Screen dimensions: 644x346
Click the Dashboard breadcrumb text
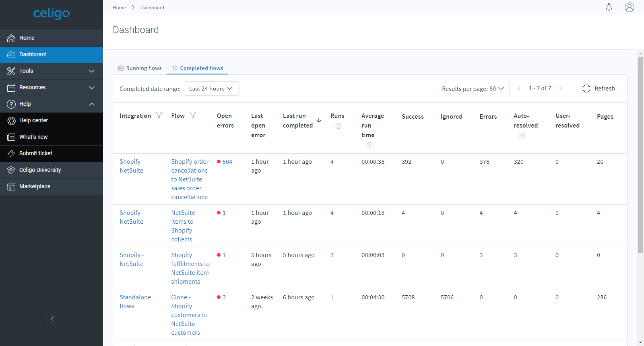coord(152,8)
